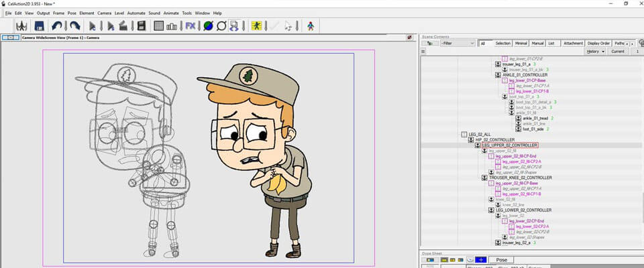Expand the LEG_02_ALL tree node box
This screenshot has height=268, width=644.
pyautogui.click(x=464, y=134)
